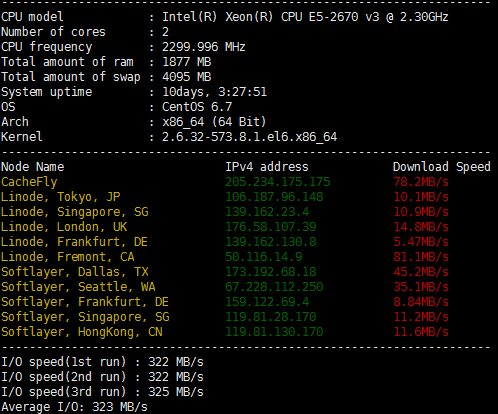The height and width of the screenshot is (414, 498).
Task: Select the system uptime value
Action: point(214,92)
